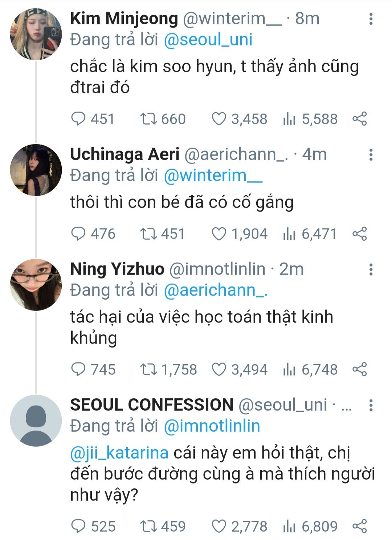Open the @seoul_uni reply-to link
Screen dimensions: 392x540
(x=208, y=40)
